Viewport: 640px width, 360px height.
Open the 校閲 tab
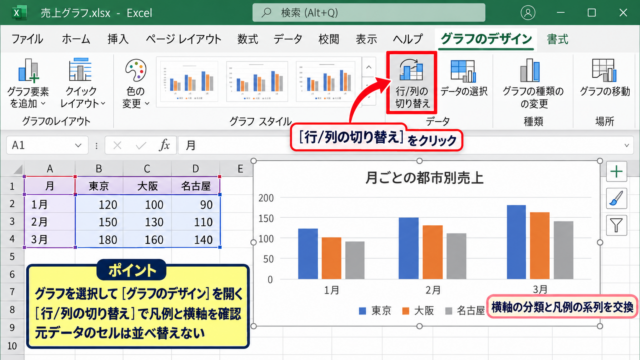point(329,39)
